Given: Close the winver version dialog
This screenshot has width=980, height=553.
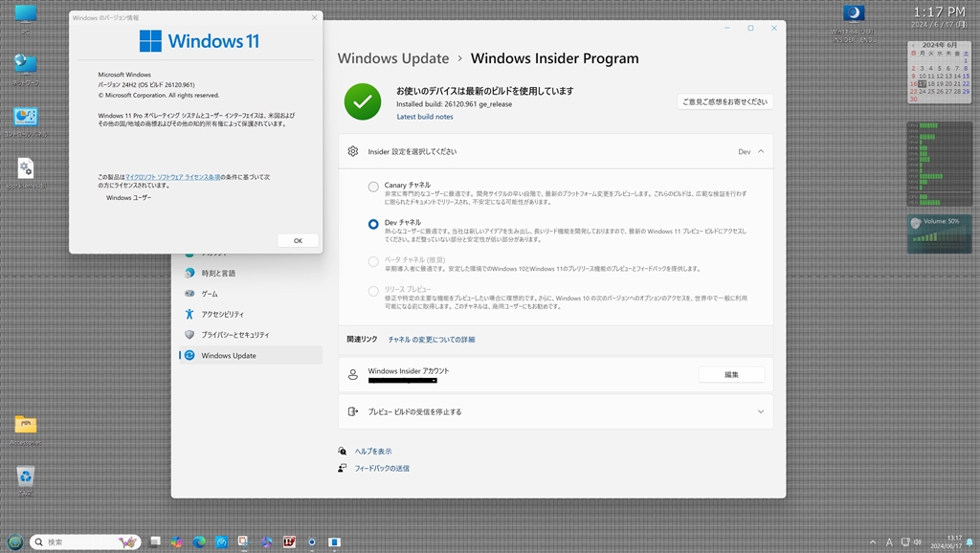Looking at the screenshot, I should [x=314, y=17].
